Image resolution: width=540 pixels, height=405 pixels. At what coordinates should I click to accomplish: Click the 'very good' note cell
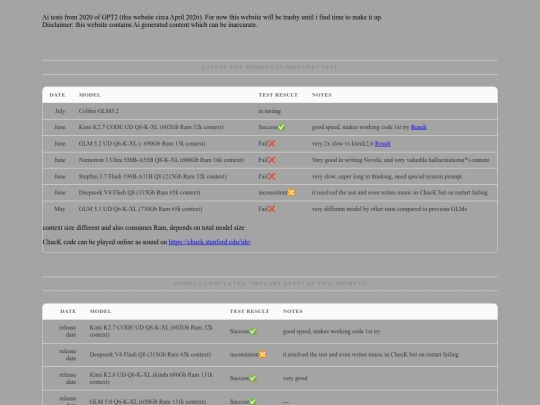point(295,378)
